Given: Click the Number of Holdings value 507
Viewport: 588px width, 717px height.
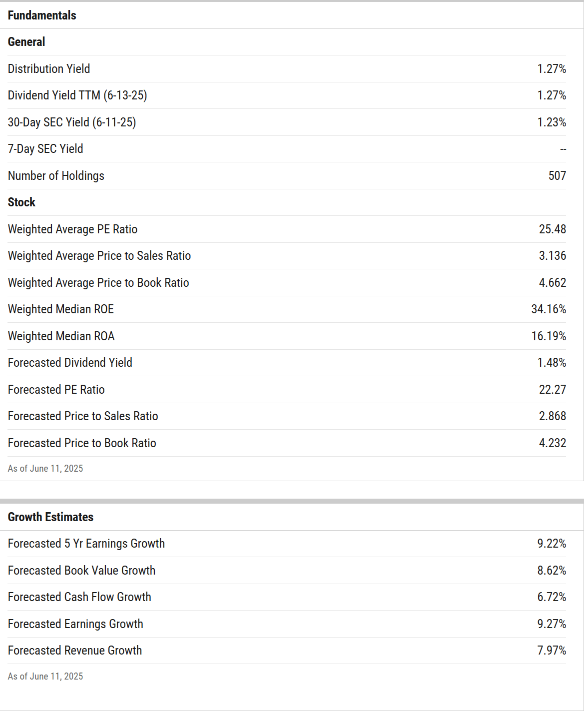Looking at the screenshot, I should pos(557,176).
